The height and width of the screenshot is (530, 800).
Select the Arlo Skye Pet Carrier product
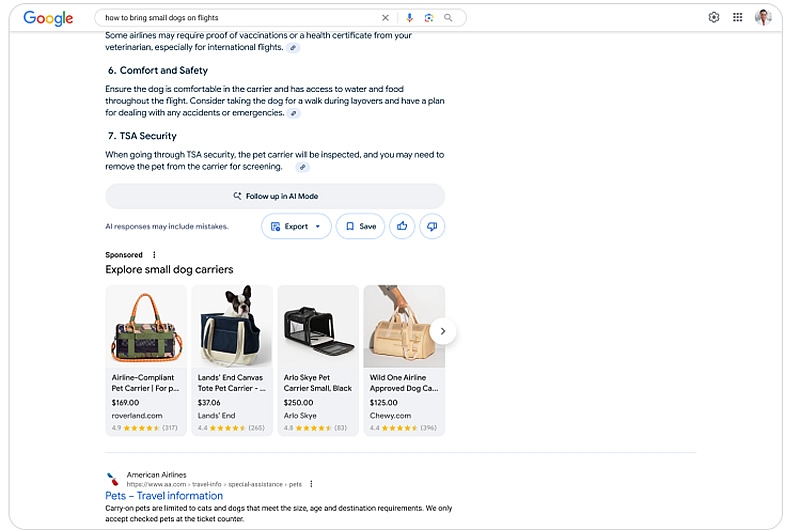(x=318, y=360)
